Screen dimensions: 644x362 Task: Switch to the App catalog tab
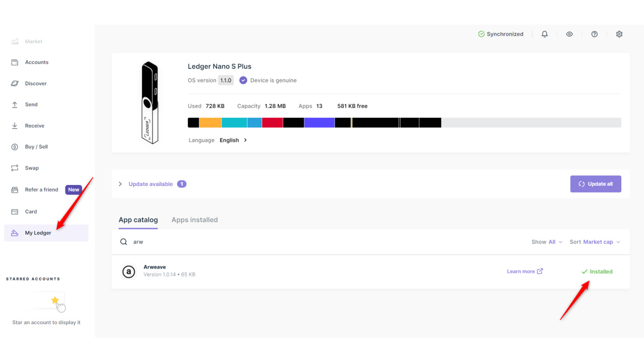coord(138,220)
